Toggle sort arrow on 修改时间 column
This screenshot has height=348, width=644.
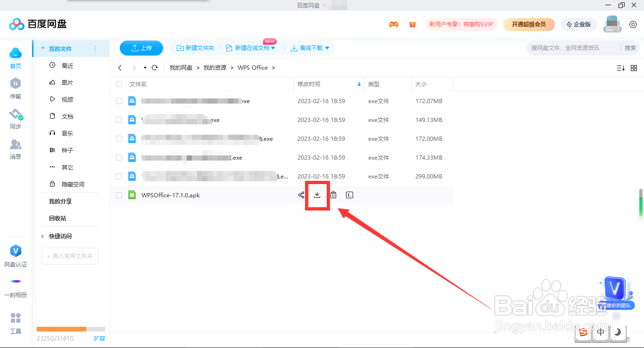[359, 84]
